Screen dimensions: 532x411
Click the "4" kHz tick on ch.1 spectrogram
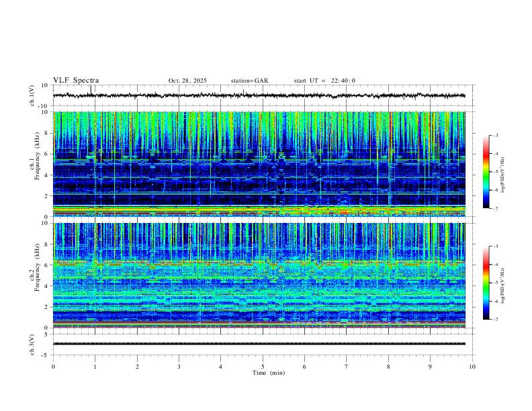pyautogui.click(x=46, y=175)
